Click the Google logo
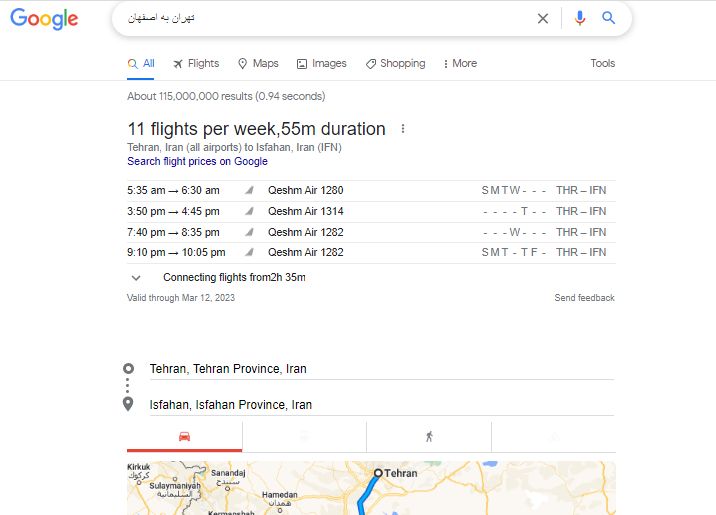The height and width of the screenshot is (515, 716). pyautogui.click(x=44, y=19)
